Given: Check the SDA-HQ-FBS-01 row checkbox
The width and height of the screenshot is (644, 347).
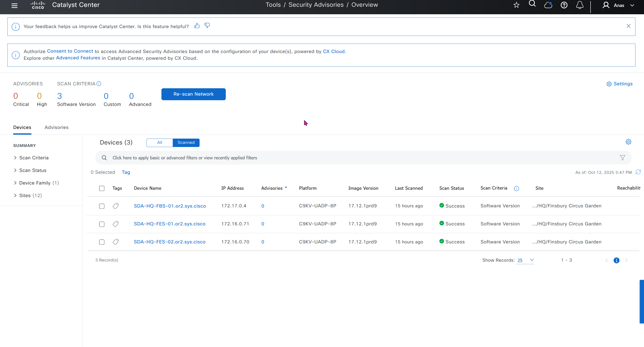Looking at the screenshot, I should (102, 206).
